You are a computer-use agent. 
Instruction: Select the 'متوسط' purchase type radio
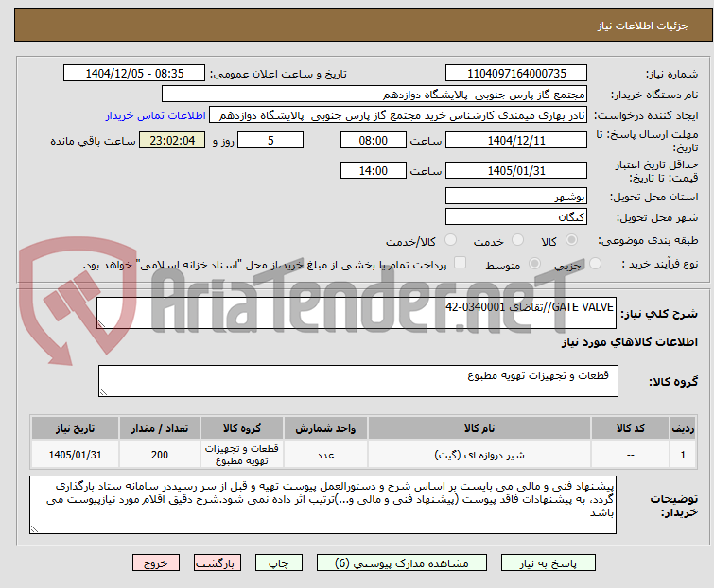534,264
